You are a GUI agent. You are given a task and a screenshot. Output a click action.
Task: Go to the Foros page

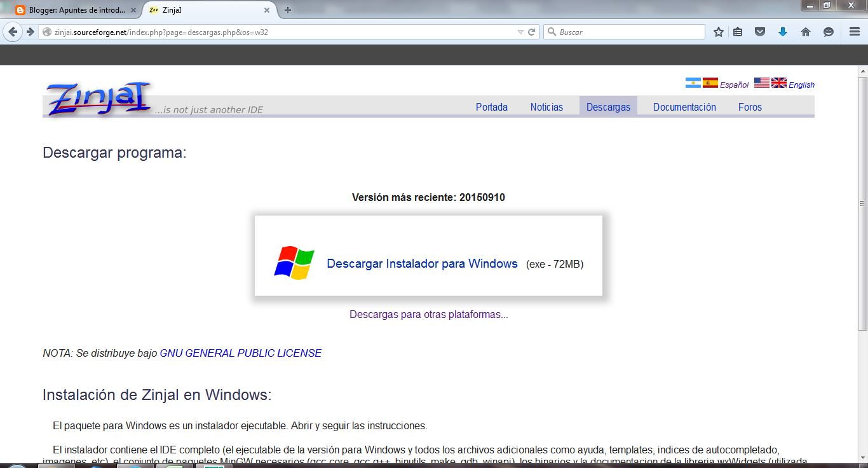(x=749, y=107)
